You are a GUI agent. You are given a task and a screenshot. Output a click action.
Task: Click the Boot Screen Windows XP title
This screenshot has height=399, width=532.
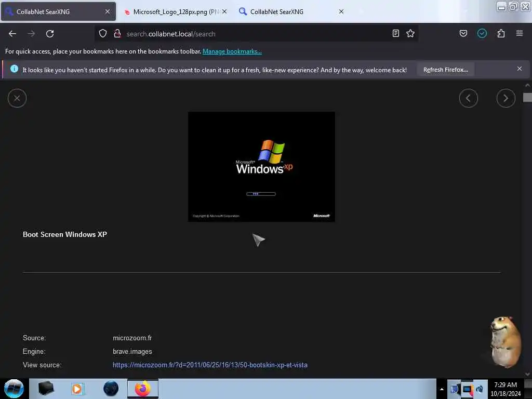[65, 234]
